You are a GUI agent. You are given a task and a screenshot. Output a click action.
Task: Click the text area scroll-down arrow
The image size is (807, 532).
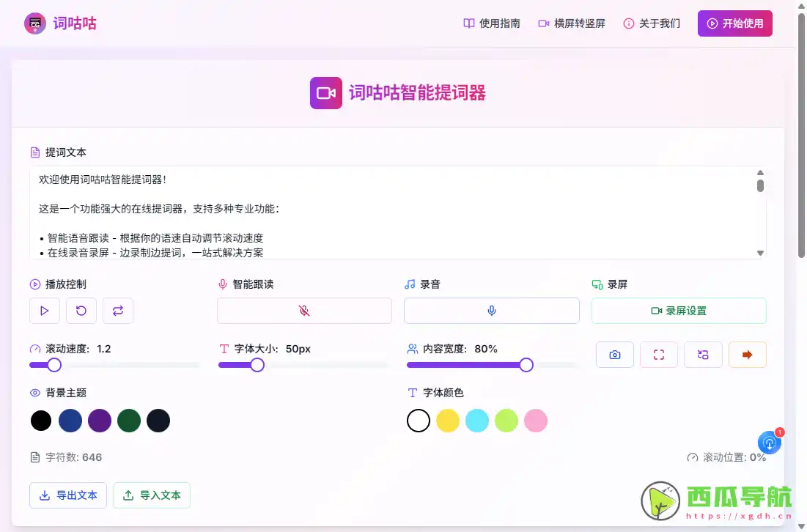point(760,253)
